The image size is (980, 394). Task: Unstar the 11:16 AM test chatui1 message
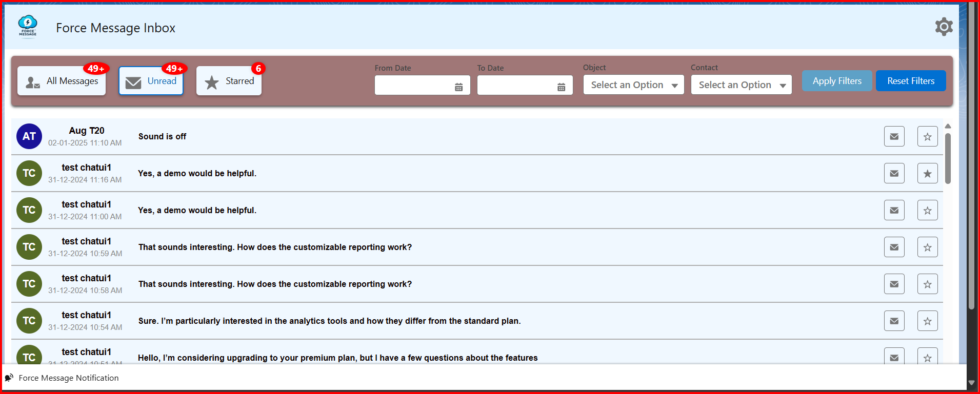coord(927,173)
